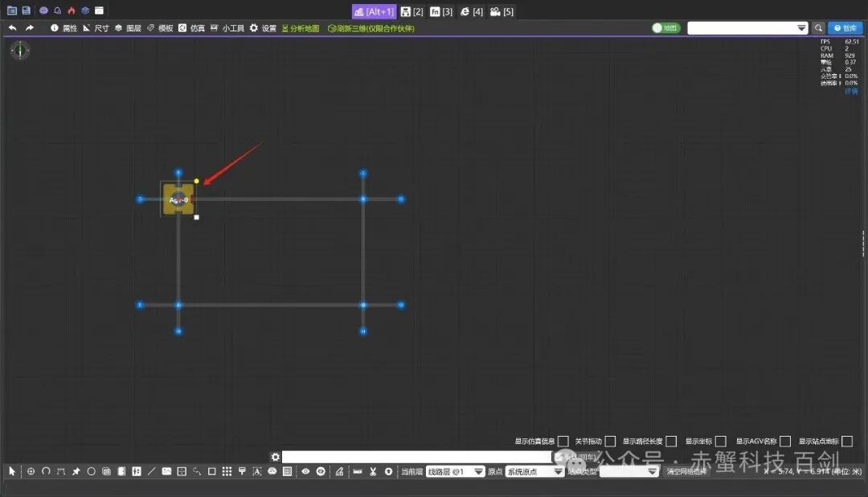Click the scissors cut tool
Image resolution: width=868 pixels, height=497 pixels.
click(x=373, y=471)
